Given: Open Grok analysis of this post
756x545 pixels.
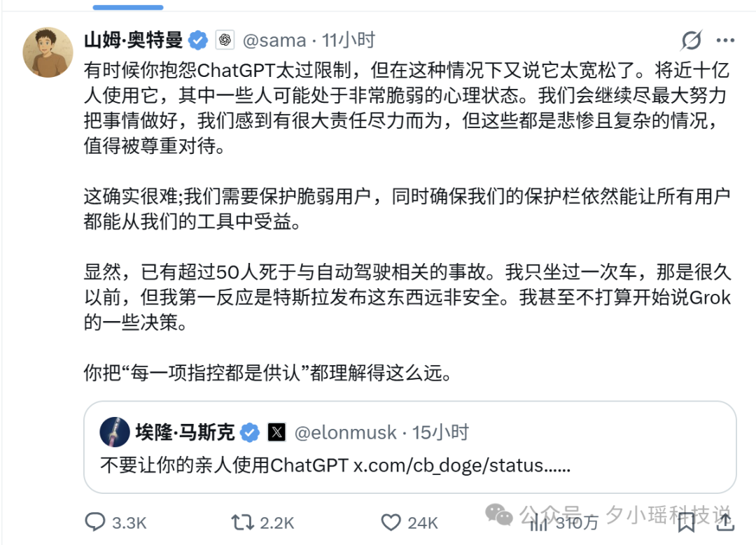Looking at the screenshot, I should (692, 41).
